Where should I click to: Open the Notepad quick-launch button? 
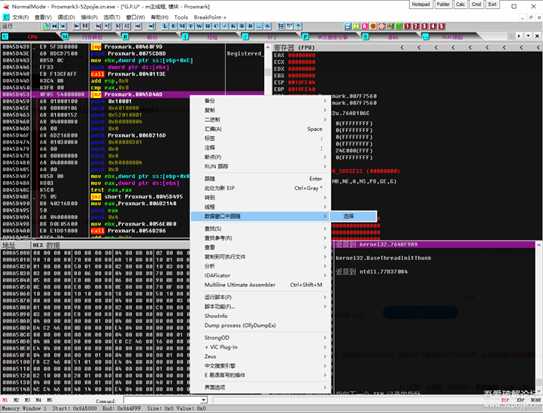pyautogui.click(x=421, y=4)
